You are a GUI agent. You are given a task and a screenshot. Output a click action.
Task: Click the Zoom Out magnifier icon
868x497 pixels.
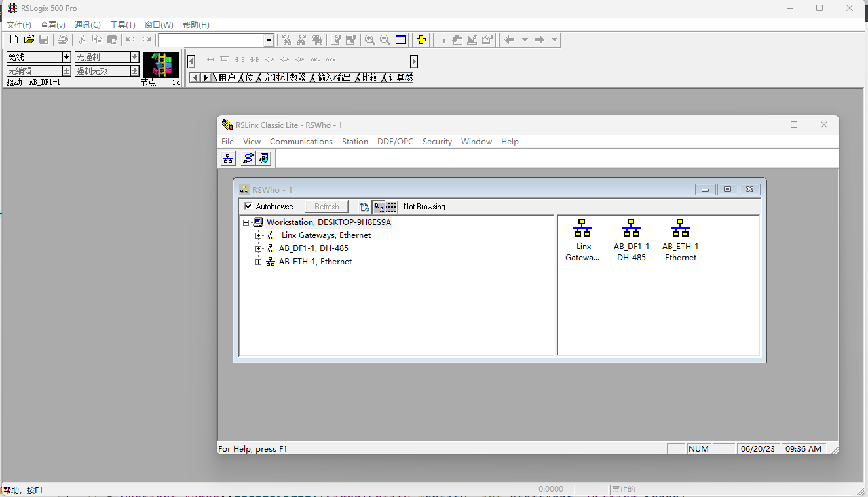coord(385,40)
